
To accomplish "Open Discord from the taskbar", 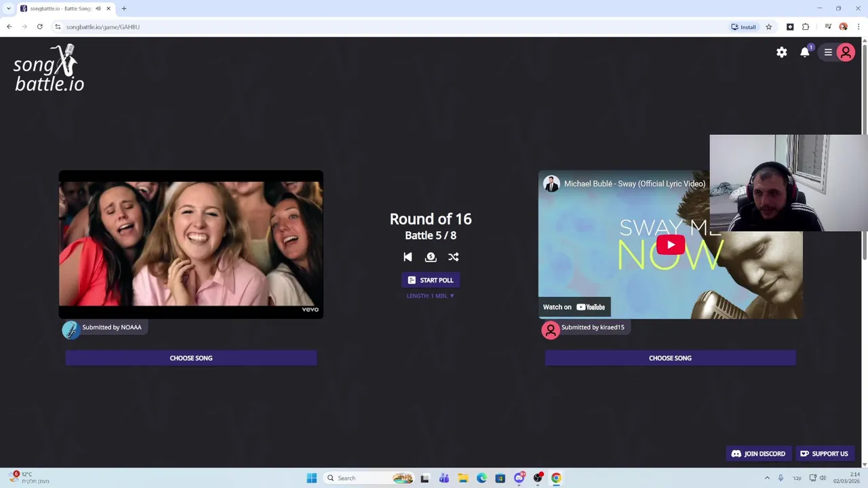I will (519, 478).
